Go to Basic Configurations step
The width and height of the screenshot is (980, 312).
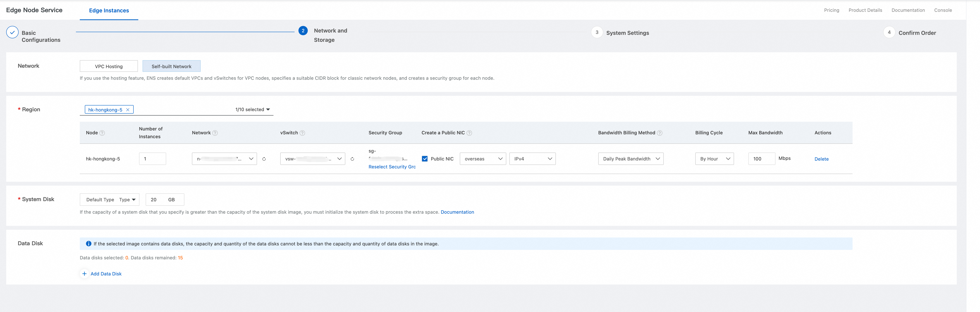click(x=13, y=33)
